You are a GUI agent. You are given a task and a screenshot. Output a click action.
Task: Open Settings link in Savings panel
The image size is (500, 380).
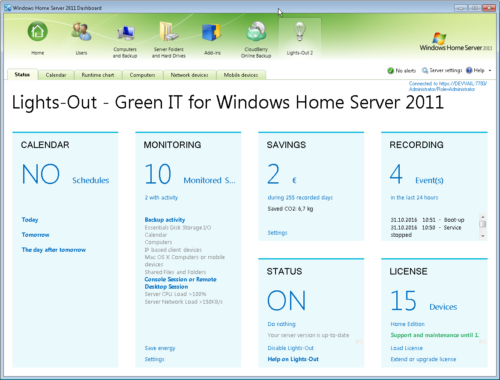[x=277, y=233]
